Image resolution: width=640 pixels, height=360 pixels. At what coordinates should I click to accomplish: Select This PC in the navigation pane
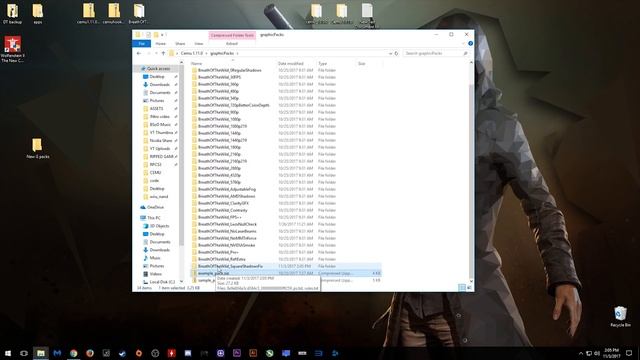click(x=154, y=218)
